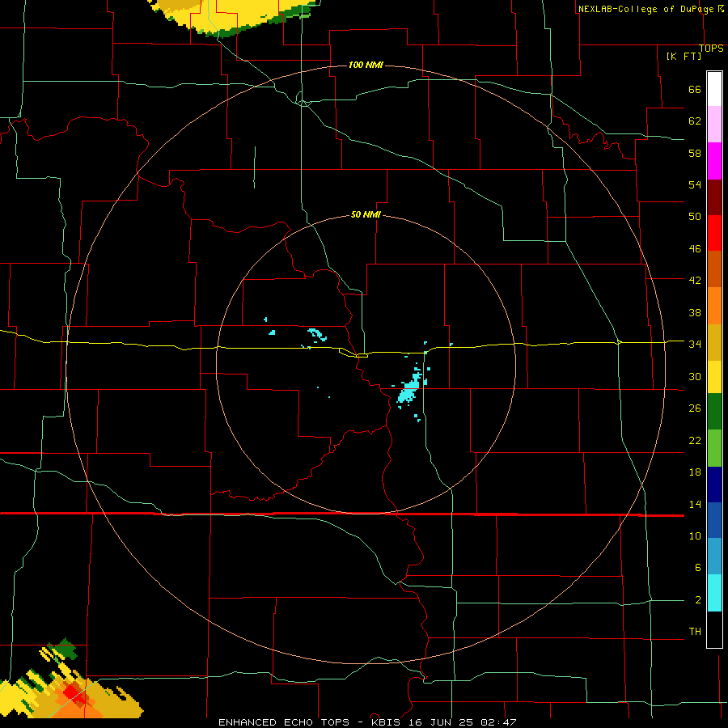
Task: Click the '50 NMI' range ring label
Action: pos(366,214)
